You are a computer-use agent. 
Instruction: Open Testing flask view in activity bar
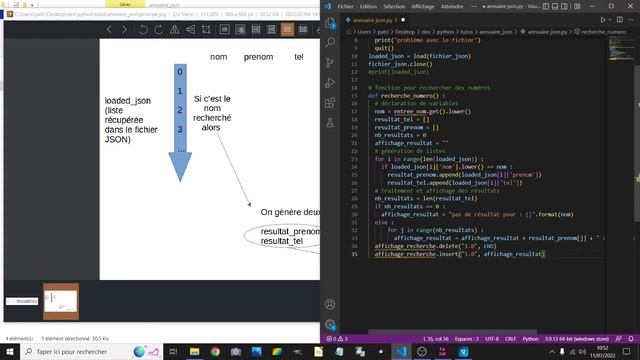pyautogui.click(x=330, y=122)
